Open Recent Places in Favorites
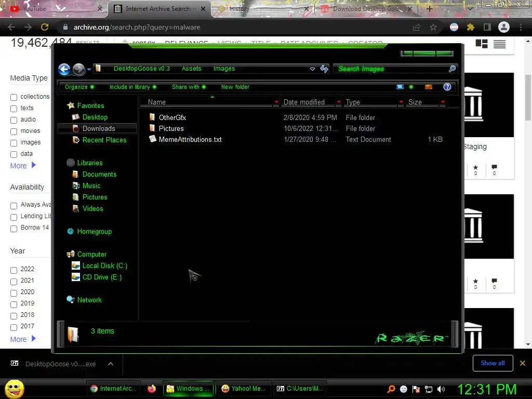 coord(100,140)
